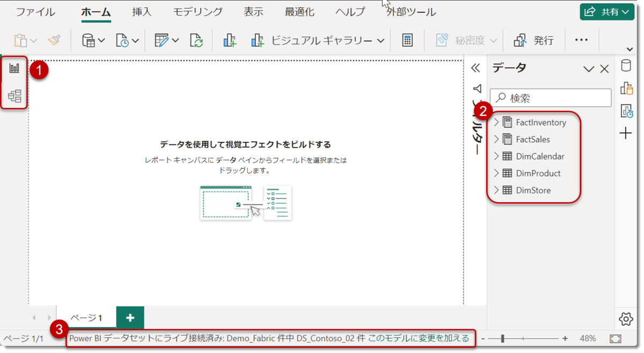Add a new page with plus button
This screenshot has height=353, width=644.
tap(130, 318)
